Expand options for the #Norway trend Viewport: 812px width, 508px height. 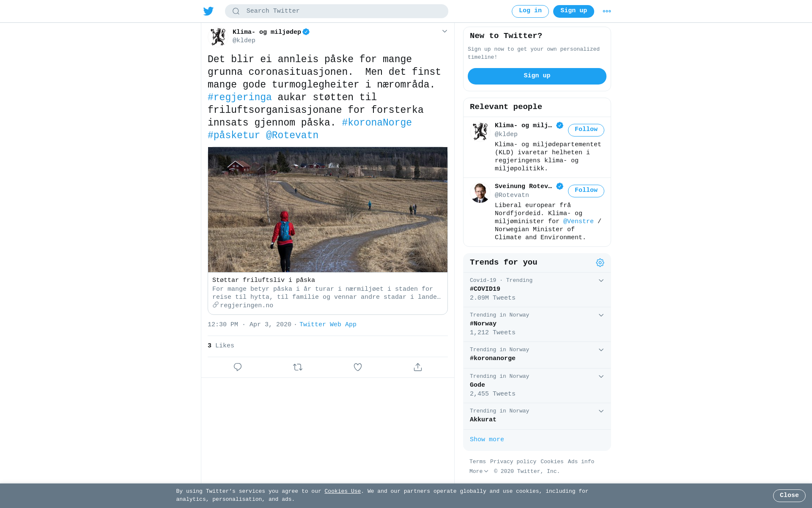pos(601,315)
